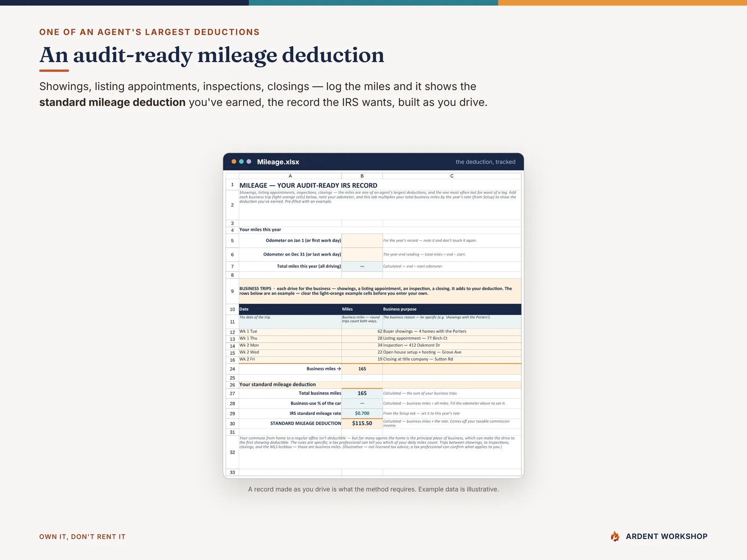Select column B header
Screen dimensions: 747x560
pos(362,176)
